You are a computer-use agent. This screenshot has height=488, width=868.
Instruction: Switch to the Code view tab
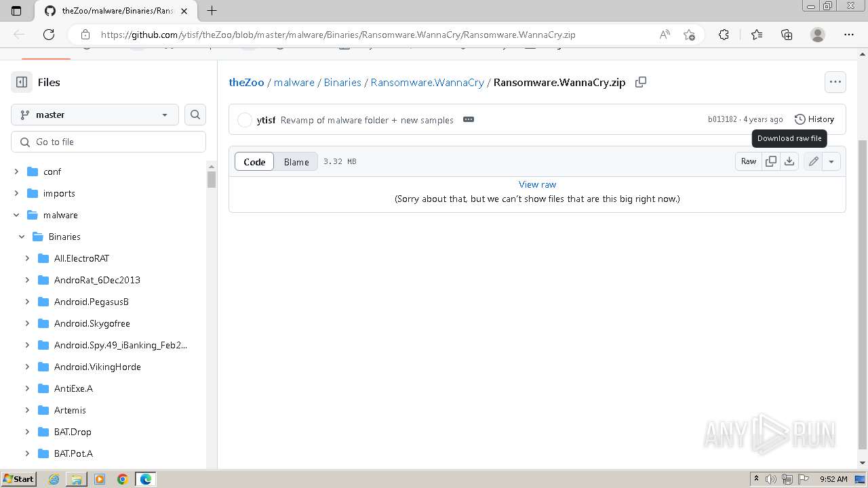point(254,161)
